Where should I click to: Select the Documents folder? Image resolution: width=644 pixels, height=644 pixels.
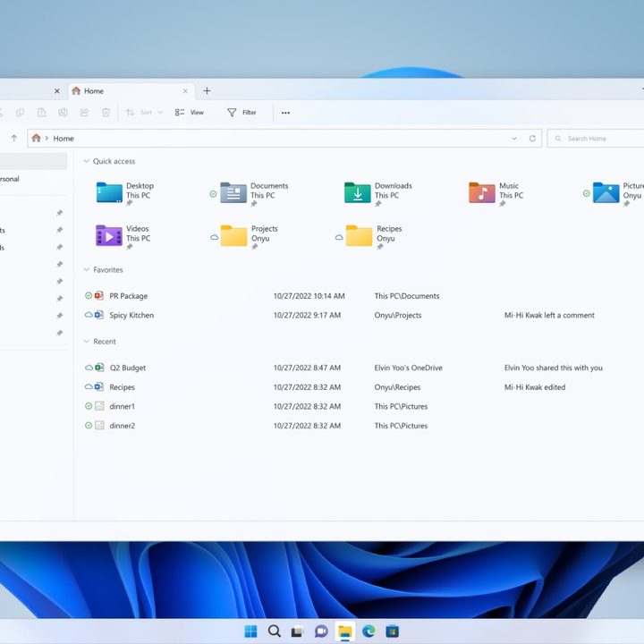click(254, 192)
